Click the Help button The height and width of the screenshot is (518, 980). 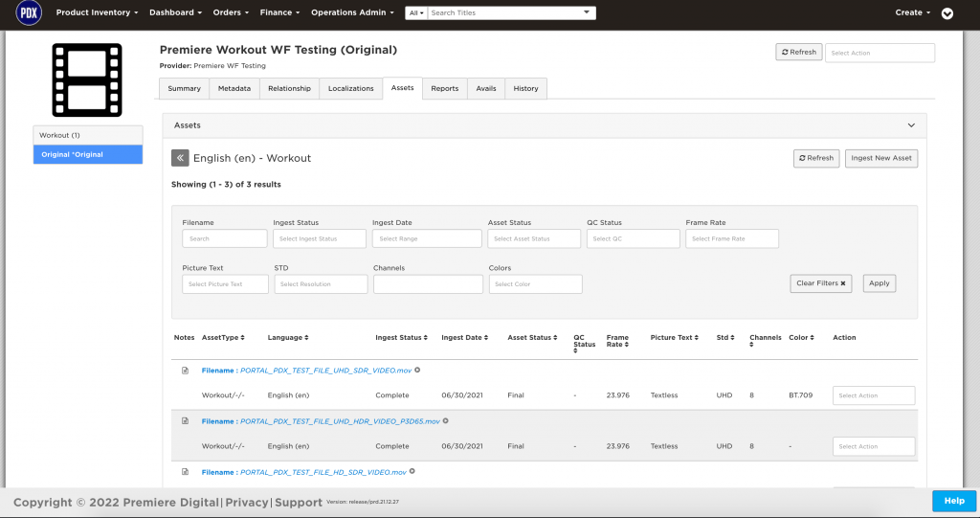coord(954,501)
